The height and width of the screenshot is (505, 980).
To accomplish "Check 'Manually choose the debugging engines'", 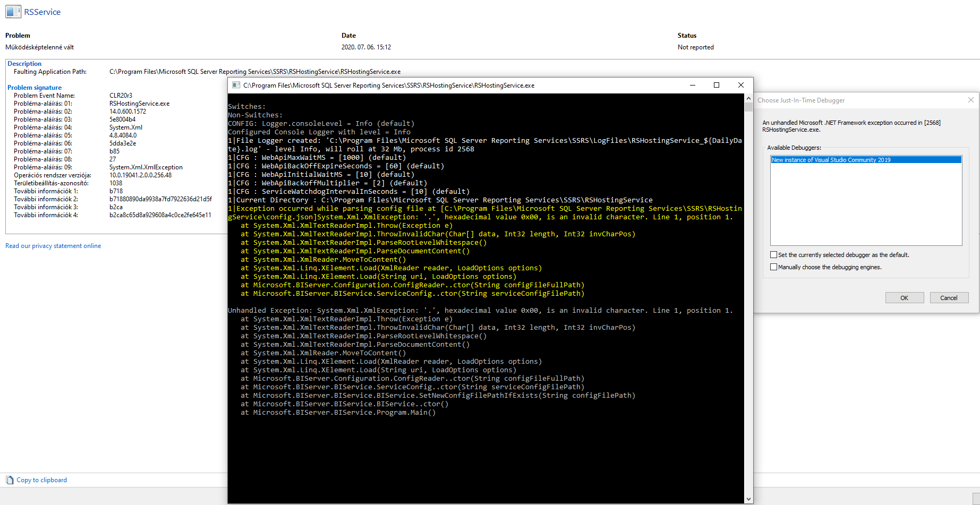I will [x=774, y=267].
